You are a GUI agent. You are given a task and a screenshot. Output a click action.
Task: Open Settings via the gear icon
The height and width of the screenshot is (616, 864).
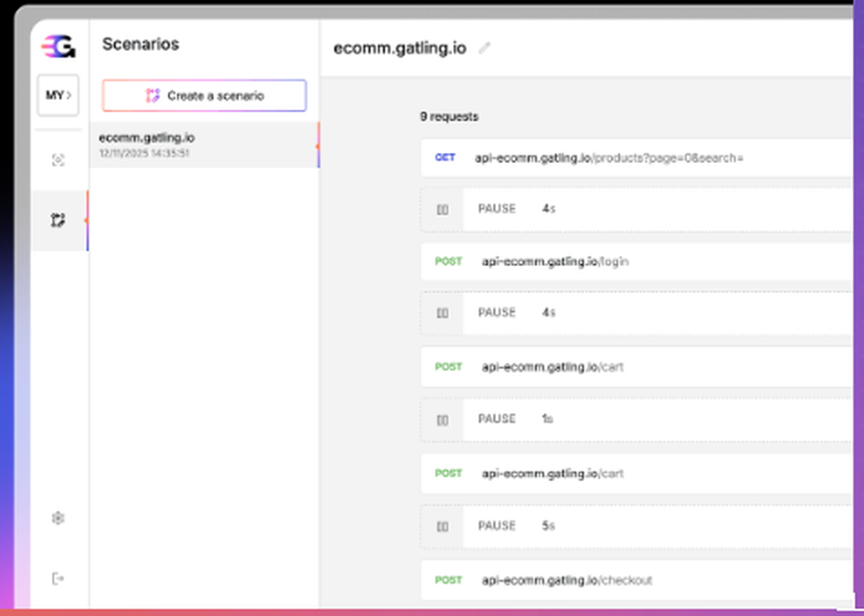click(57, 517)
